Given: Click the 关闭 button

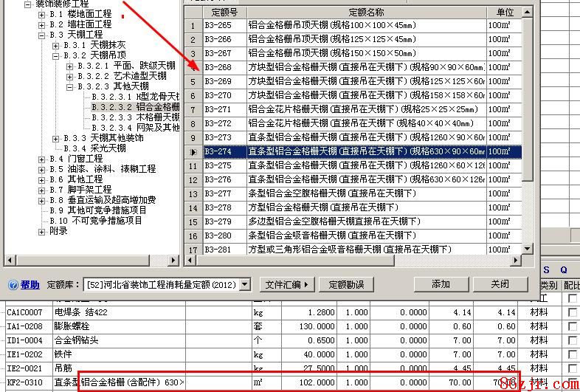Looking at the screenshot, I should coord(500,284).
